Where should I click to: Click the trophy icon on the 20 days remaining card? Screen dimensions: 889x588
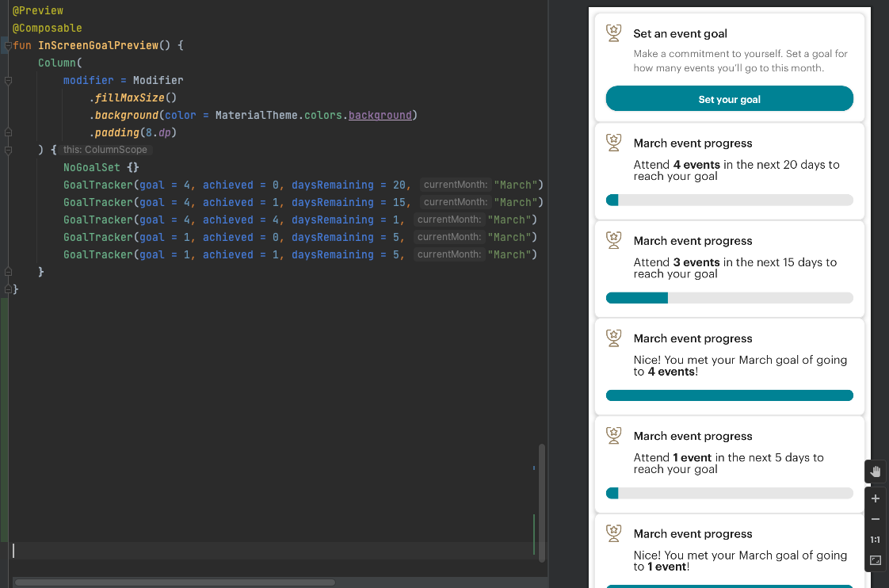(613, 143)
